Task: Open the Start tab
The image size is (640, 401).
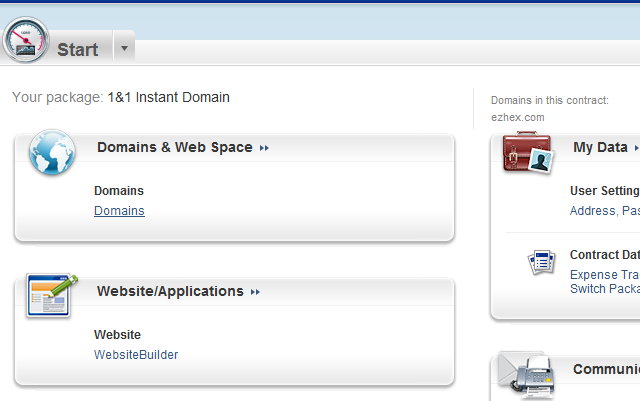Action: (78, 50)
